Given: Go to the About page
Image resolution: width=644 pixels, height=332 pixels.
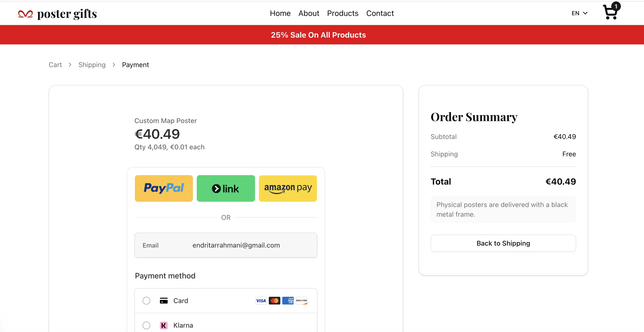Looking at the screenshot, I should (x=309, y=13).
